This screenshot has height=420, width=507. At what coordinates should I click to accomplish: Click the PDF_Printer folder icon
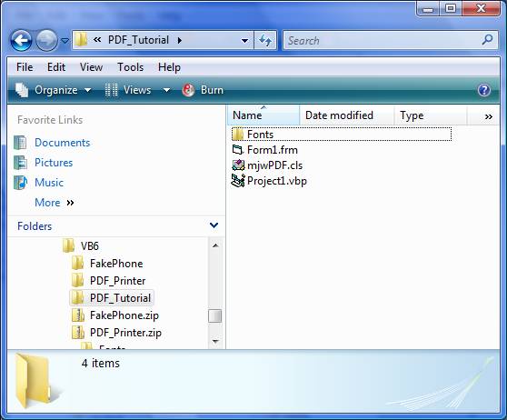pos(77,280)
